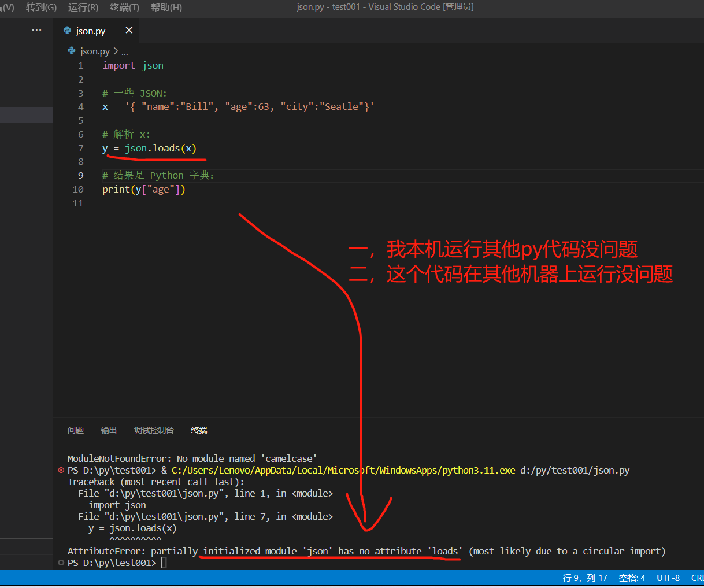Click the error indicator next to the last PS prompt
Screen dimensions: 704x588
coord(61,563)
